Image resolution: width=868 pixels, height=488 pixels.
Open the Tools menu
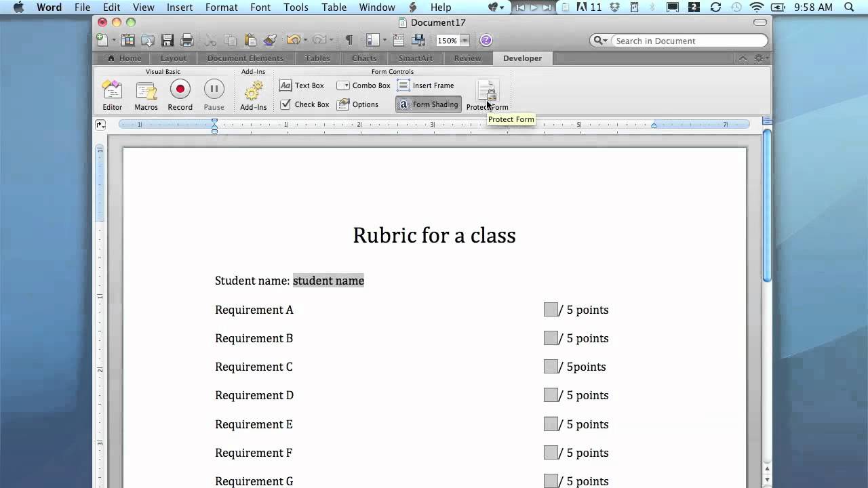point(296,7)
